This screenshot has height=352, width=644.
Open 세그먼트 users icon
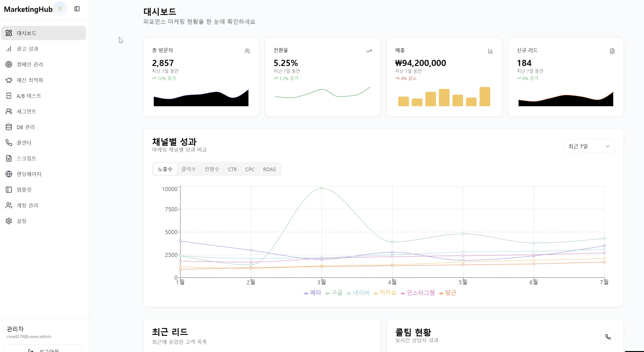click(x=9, y=111)
